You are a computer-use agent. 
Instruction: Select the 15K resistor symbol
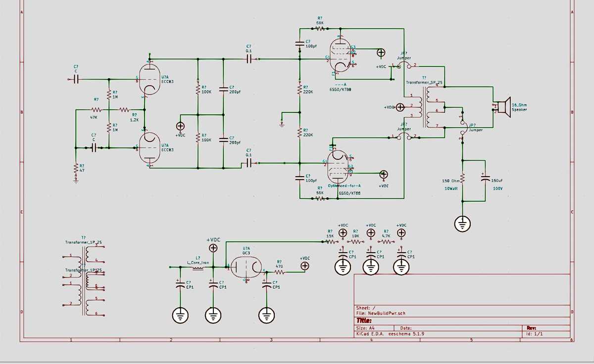click(331, 242)
